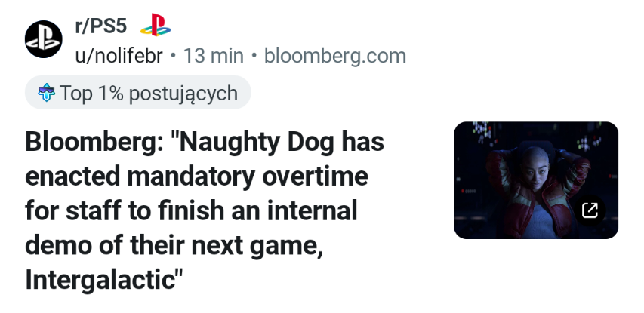The width and height of the screenshot is (644, 313).
Task: Click the 13 min timestamp
Action: click(214, 56)
